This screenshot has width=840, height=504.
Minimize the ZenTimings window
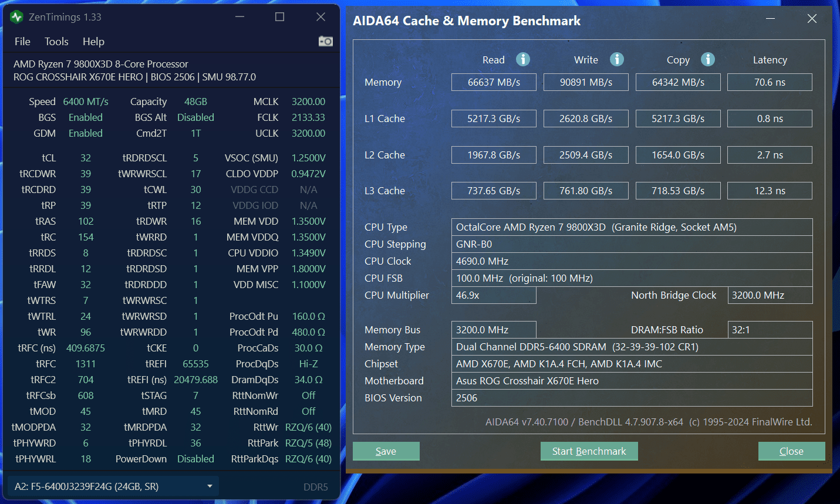coord(239,17)
